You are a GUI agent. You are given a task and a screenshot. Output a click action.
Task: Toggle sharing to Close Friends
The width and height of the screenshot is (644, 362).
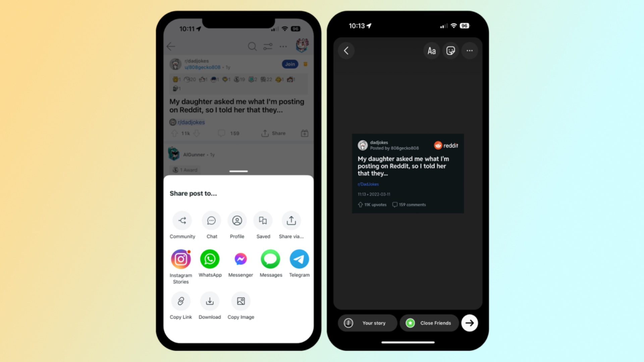(427, 323)
